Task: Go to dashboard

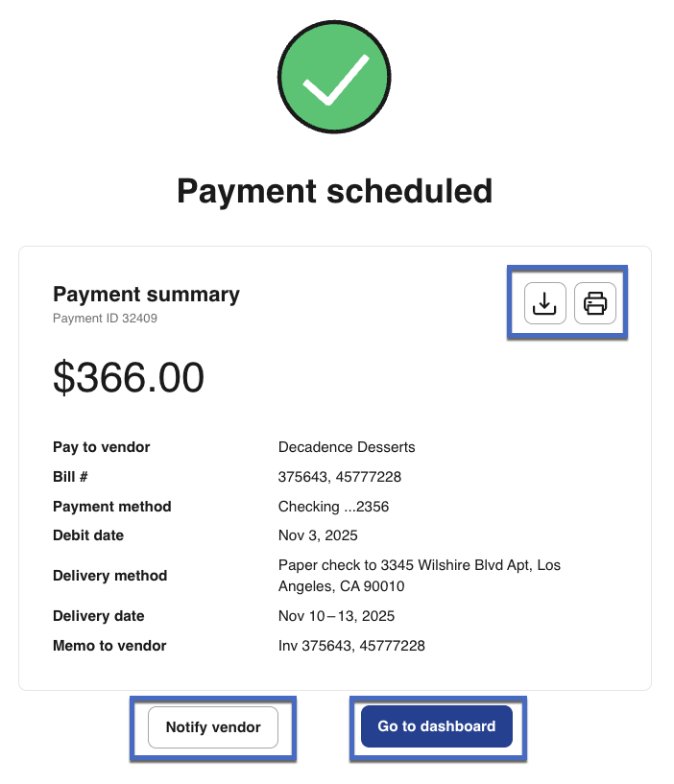Action: (x=436, y=726)
